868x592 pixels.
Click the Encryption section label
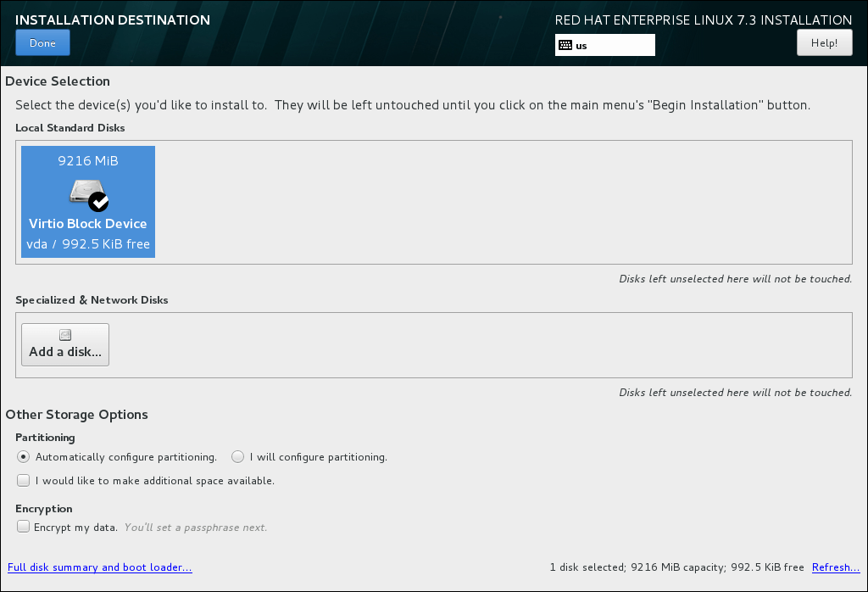point(44,509)
